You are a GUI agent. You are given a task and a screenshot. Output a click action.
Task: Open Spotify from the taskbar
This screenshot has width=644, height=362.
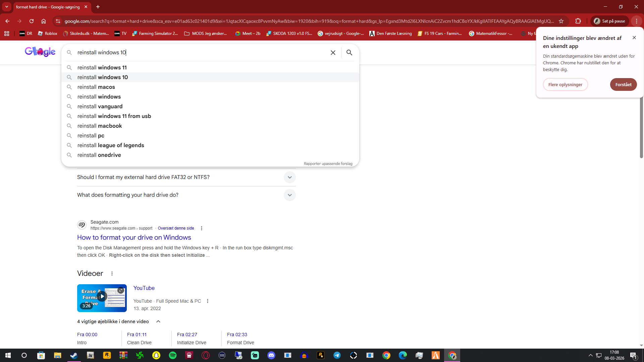coord(173,355)
